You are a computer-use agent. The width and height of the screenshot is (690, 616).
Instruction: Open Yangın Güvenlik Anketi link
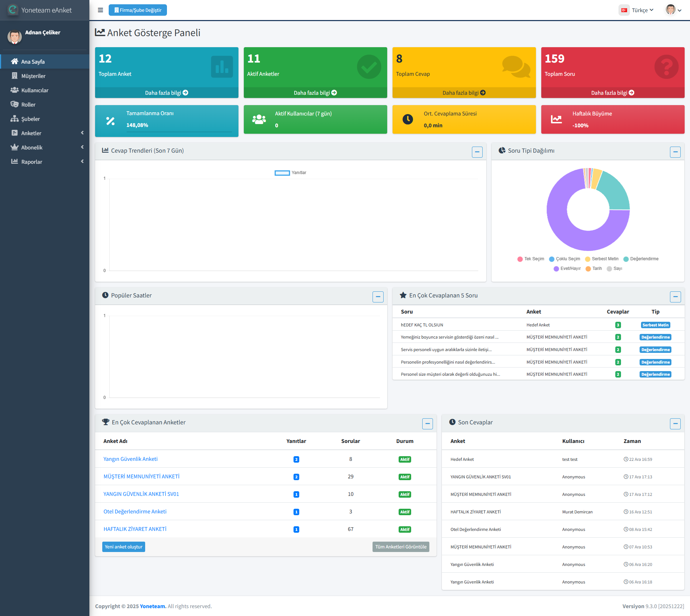130,459
